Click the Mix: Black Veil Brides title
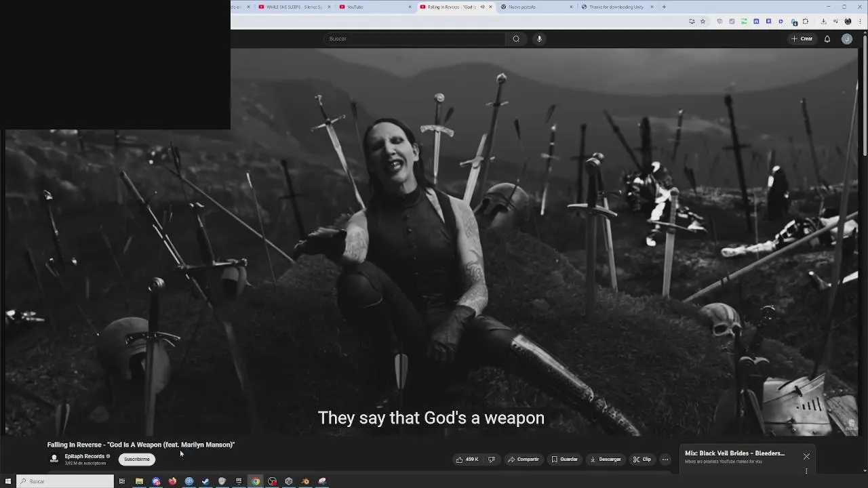The image size is (868, 488). [734, 453]
